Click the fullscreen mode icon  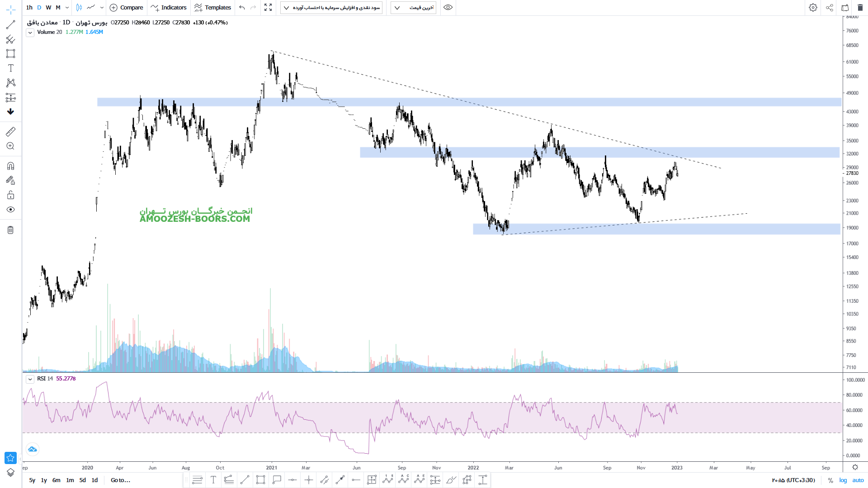coord(268,8)
